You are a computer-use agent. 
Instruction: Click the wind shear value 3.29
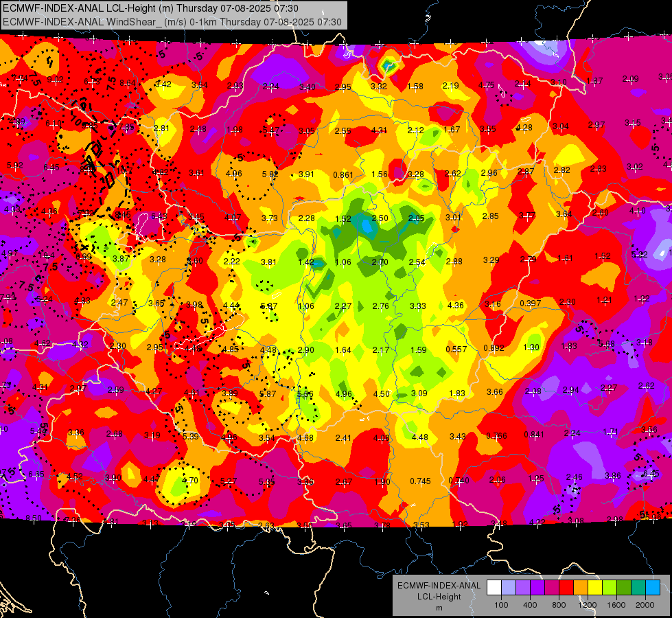tap(491, 260)
